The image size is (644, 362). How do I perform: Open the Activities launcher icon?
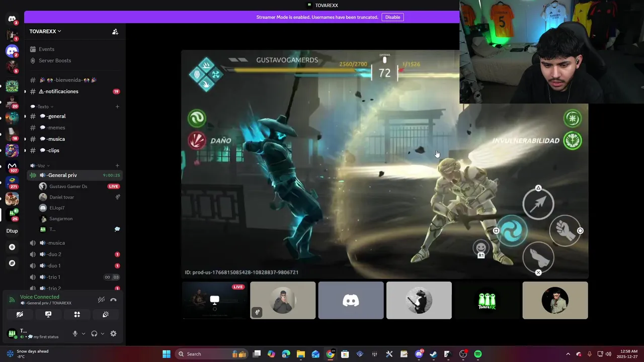(77, 314)
